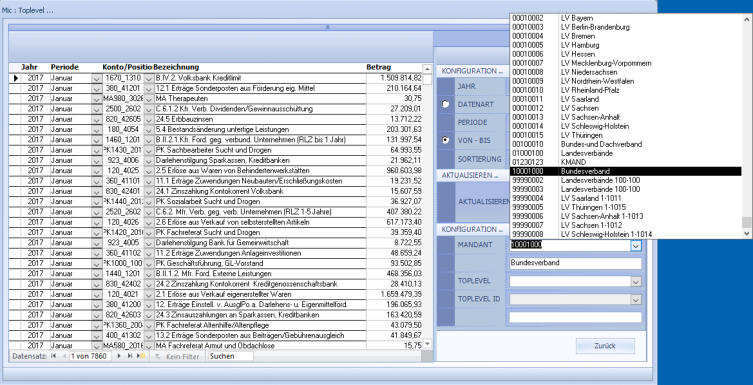Click the Konto/Positio column header
The image size is (753, 385).
point(127,67)
